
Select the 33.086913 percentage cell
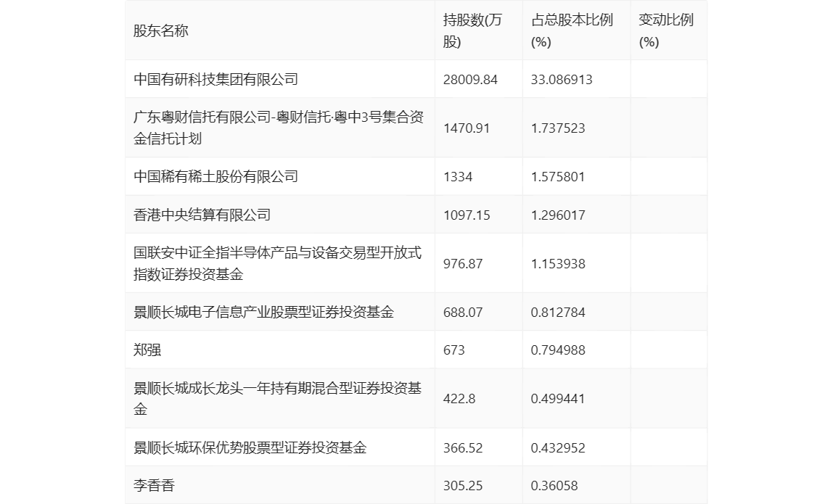[x=562, y=80]
